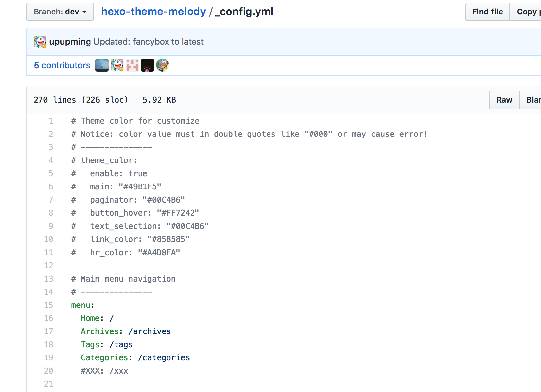Viewport: 541px width, 392px height.
Task: Click '# Main menu navigation' comment
Action: 123,279
